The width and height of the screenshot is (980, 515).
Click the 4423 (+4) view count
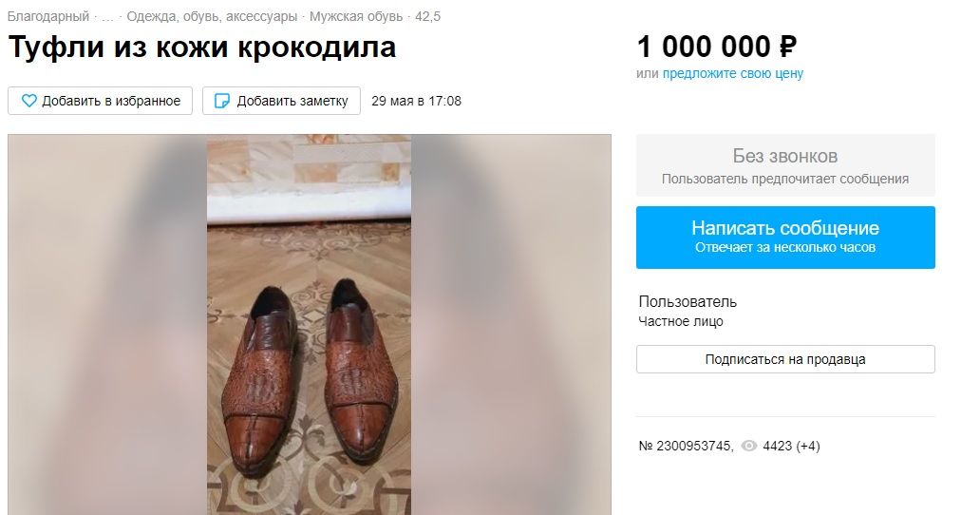[x=791, y=446]
